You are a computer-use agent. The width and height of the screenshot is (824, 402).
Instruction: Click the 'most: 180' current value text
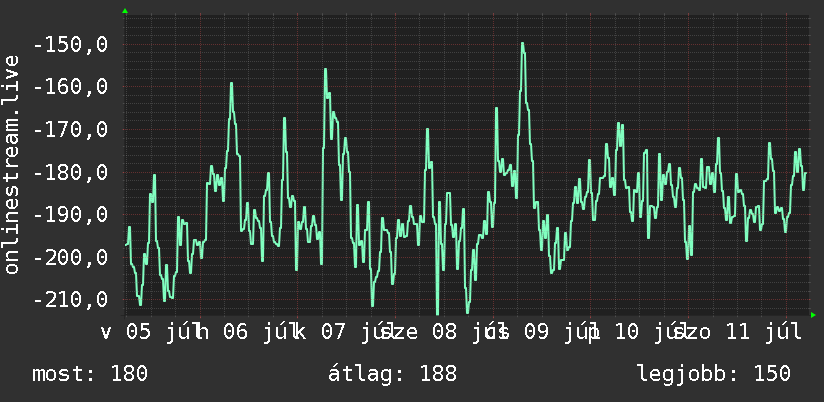click(90, 374)
